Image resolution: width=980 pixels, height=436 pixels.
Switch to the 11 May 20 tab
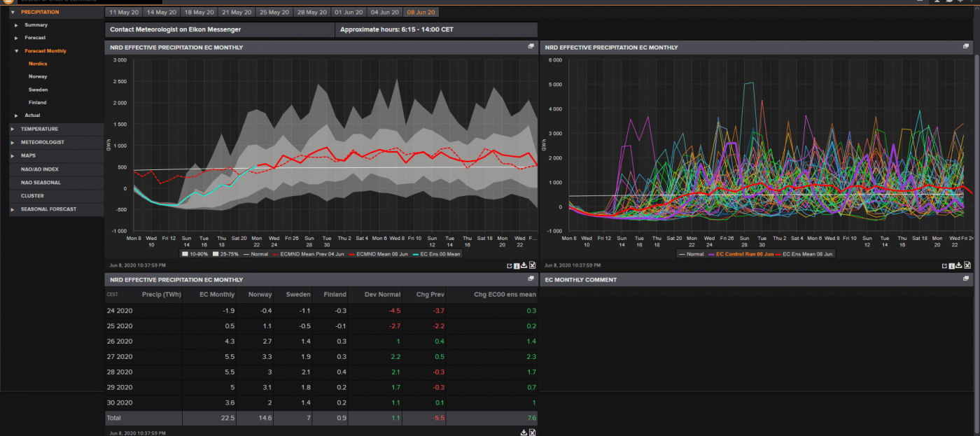click(x=123, y=12)
